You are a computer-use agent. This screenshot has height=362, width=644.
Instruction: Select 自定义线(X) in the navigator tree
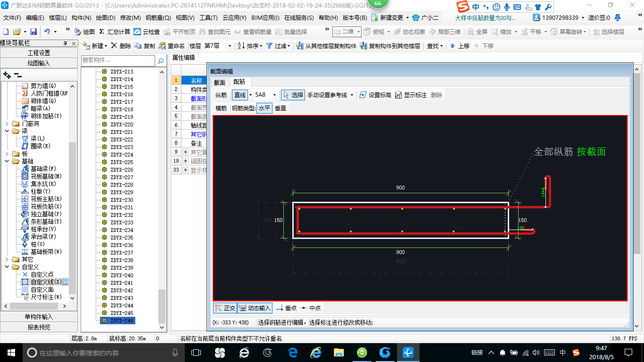click(46, 282)
